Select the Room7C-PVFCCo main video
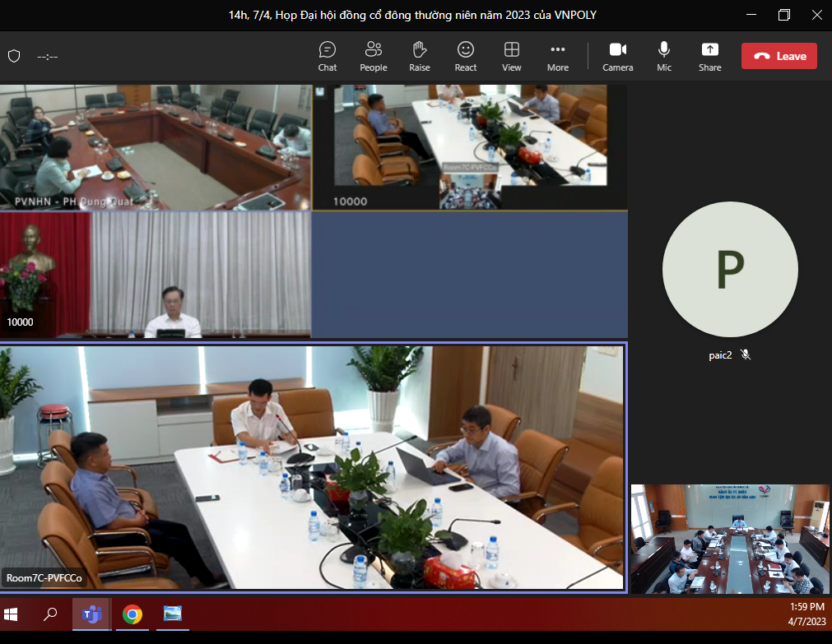The height and width of the screenshot is (644, 832). tap(313, 466)
